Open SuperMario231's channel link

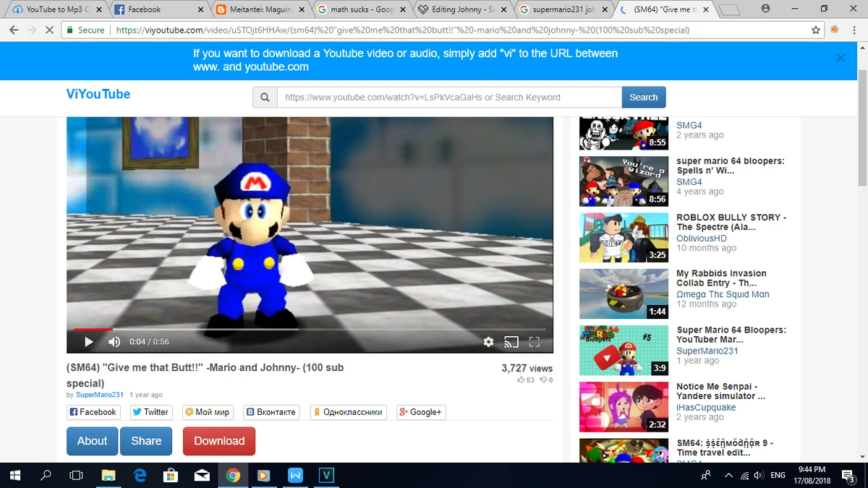click(x=99, y=394)
